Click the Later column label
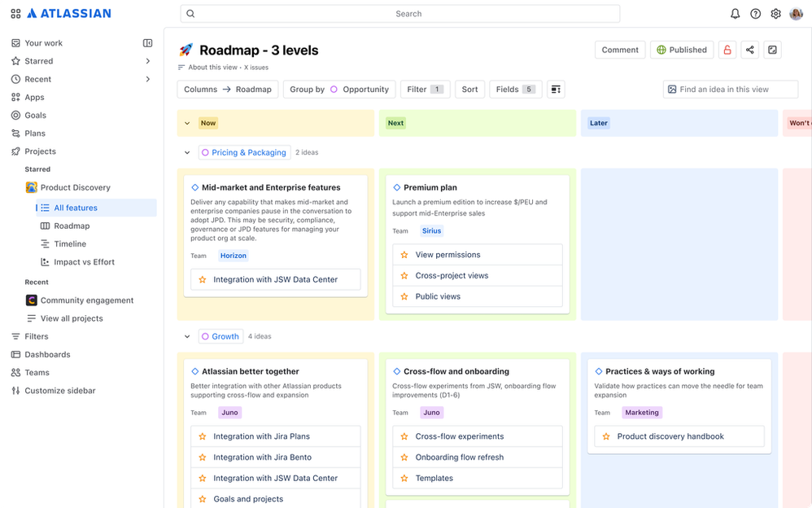The height and width of the screenshot is (508, 812). tap(599, 123)
